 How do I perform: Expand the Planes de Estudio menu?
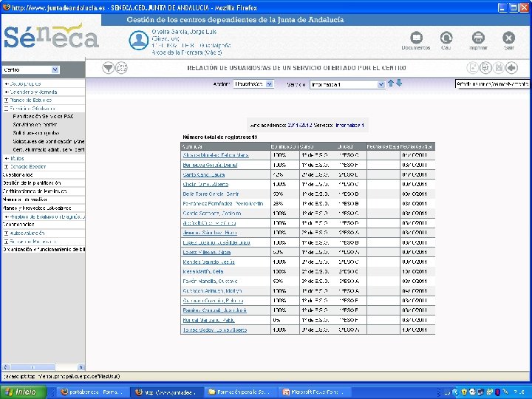click(x=28, y=100)
